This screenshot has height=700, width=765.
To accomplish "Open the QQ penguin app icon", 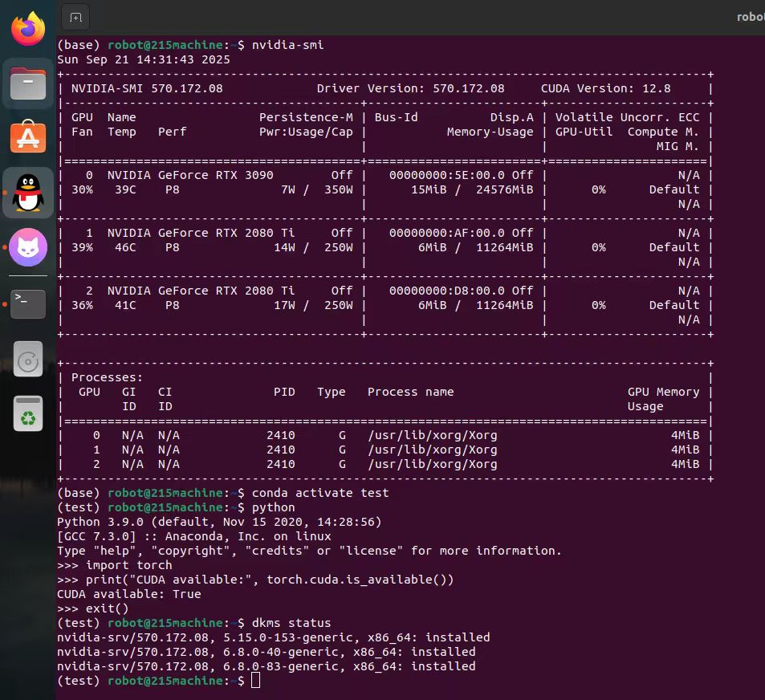I will [x=28, y=193].
